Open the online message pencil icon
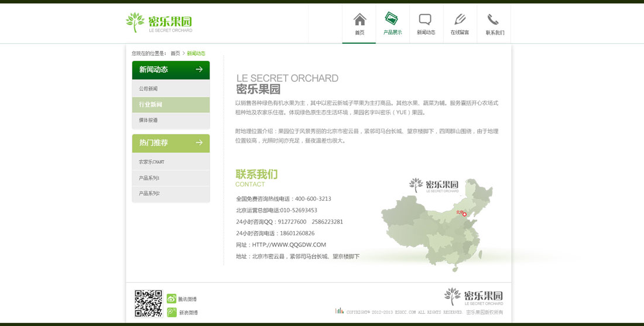The image size is (644, 326). (x=460, y=19)
